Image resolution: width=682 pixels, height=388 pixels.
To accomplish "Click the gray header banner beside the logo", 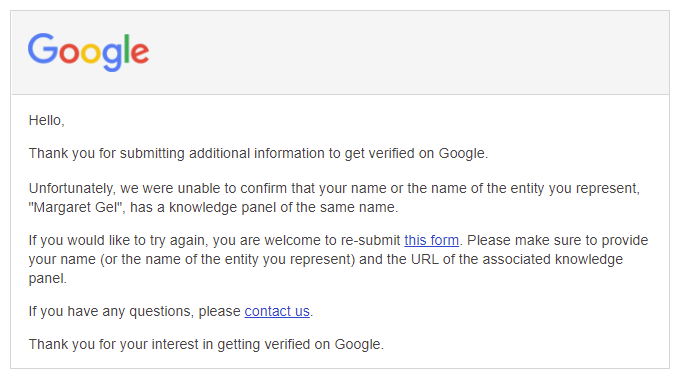I will 409,52.
